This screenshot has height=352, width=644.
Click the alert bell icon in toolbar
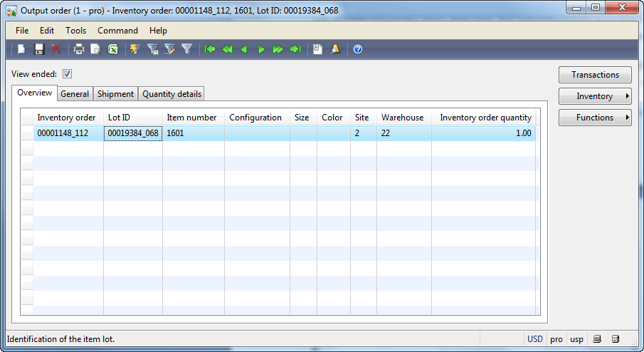click(x=334, y=49)
